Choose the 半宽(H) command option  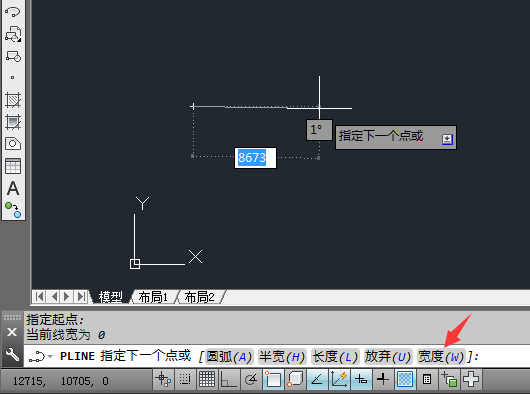point(282,357)
